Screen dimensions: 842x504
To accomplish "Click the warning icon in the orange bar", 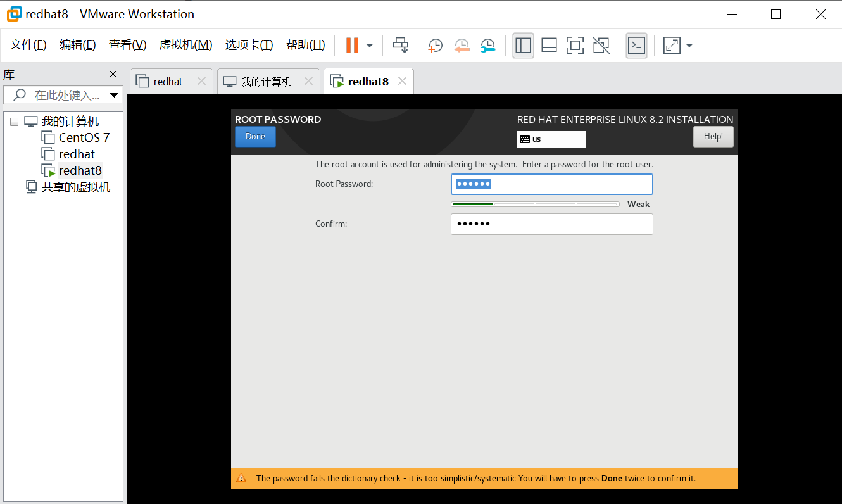I will coord(241,478).
